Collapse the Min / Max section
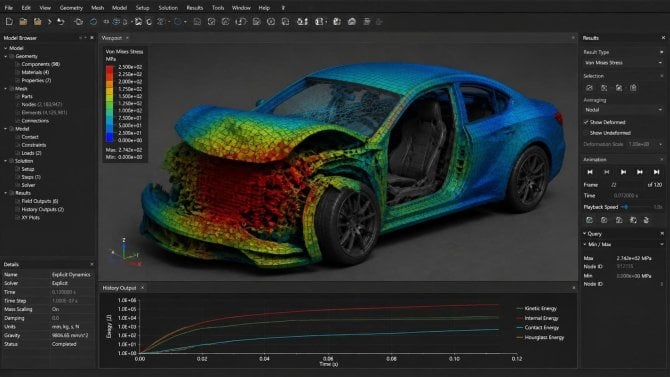The width and height of the screenshot is (670, 377). (585, 244)
